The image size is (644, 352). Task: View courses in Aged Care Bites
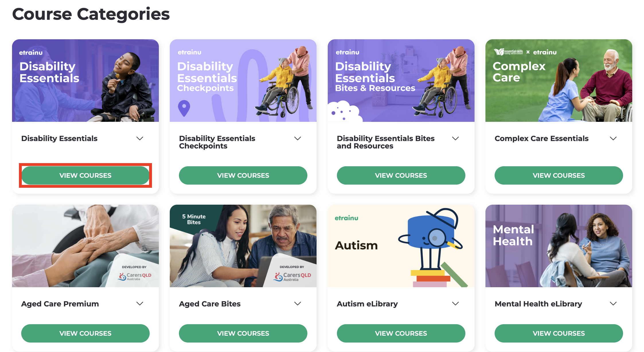tap(243, 333)
